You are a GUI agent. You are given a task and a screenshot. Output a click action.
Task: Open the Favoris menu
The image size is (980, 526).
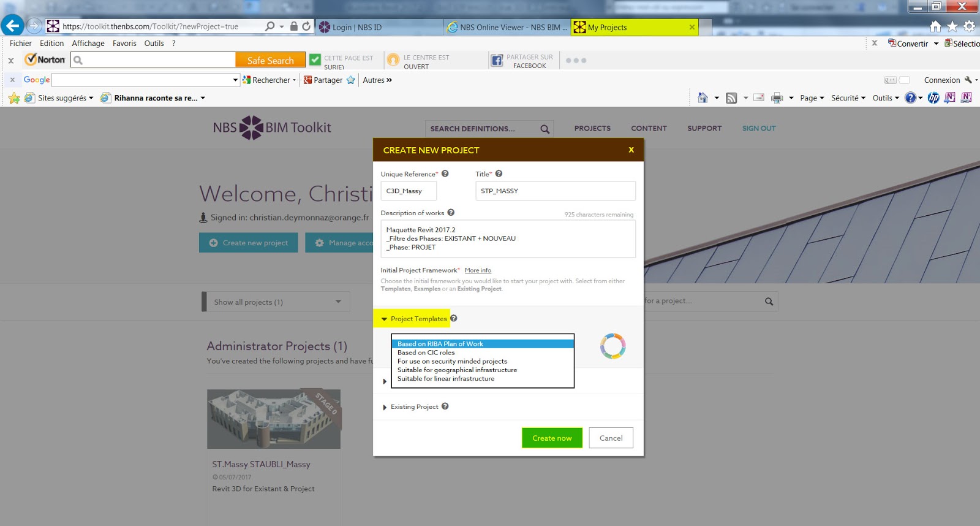pyautogui.click(x=124, y=44)
